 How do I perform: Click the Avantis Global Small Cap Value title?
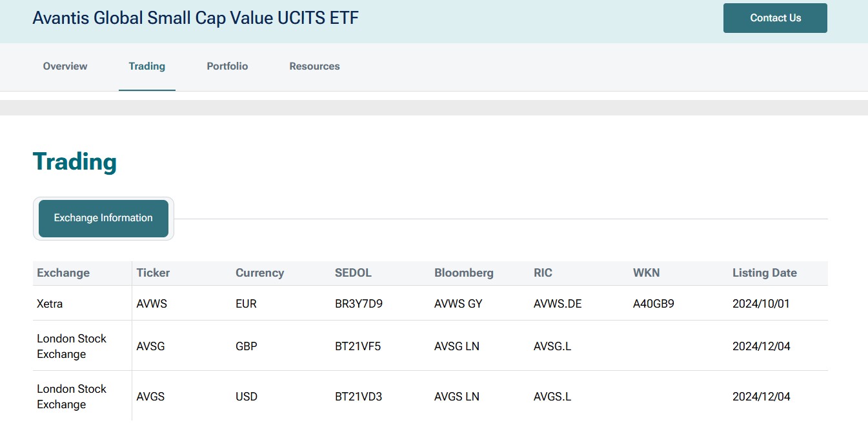(195, 18)
